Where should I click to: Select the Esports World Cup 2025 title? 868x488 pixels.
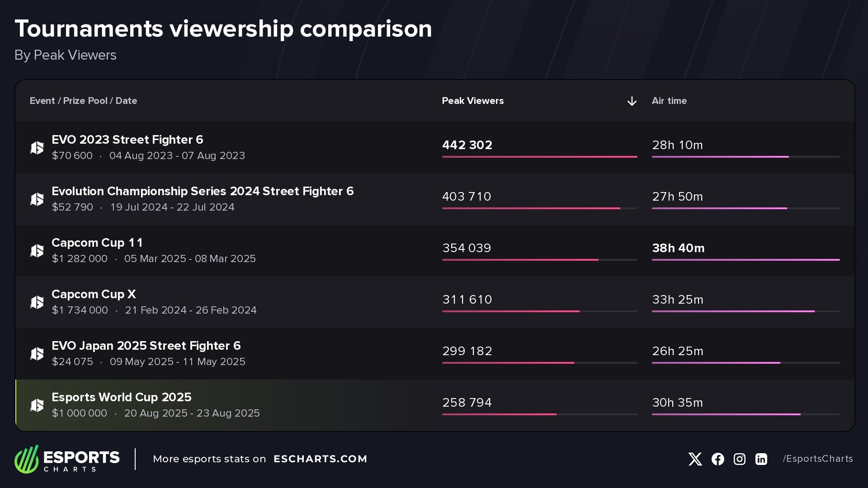[121, 397]
